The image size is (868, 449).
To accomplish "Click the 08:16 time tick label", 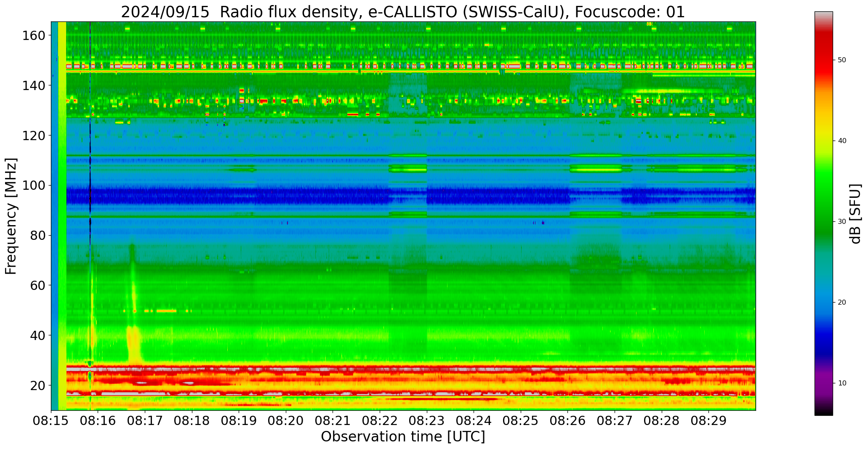I will coord(98,421).
